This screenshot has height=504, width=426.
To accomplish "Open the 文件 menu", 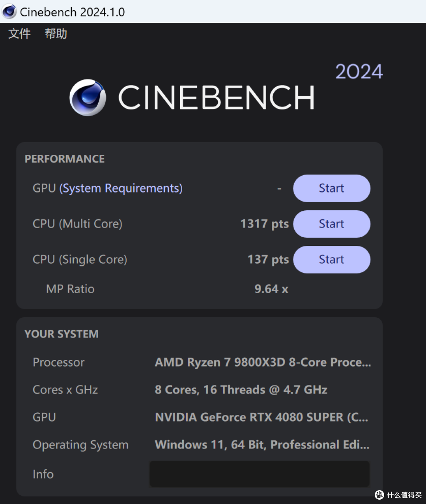I will coord(19,34).
